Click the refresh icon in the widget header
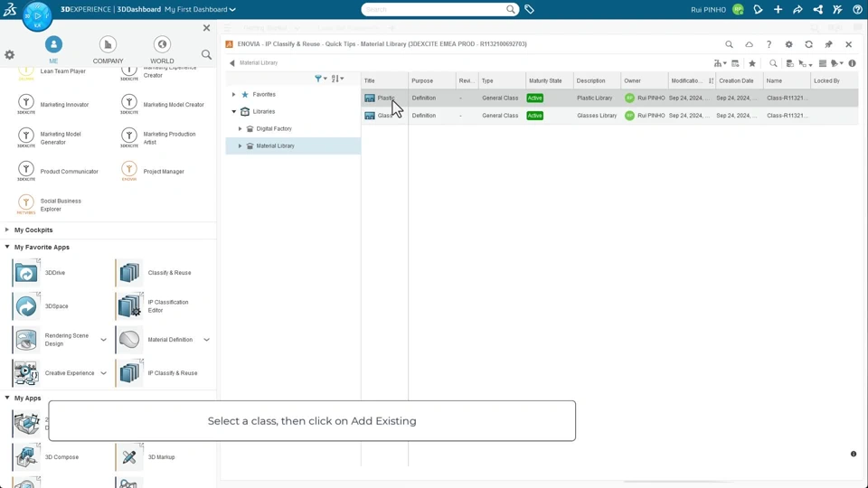 coord(808,44)
